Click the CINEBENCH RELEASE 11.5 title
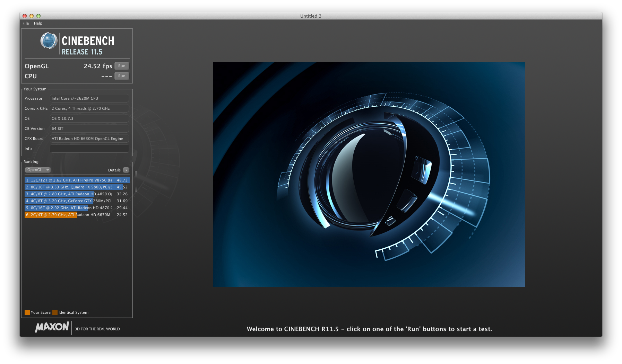 click(88, 45)
